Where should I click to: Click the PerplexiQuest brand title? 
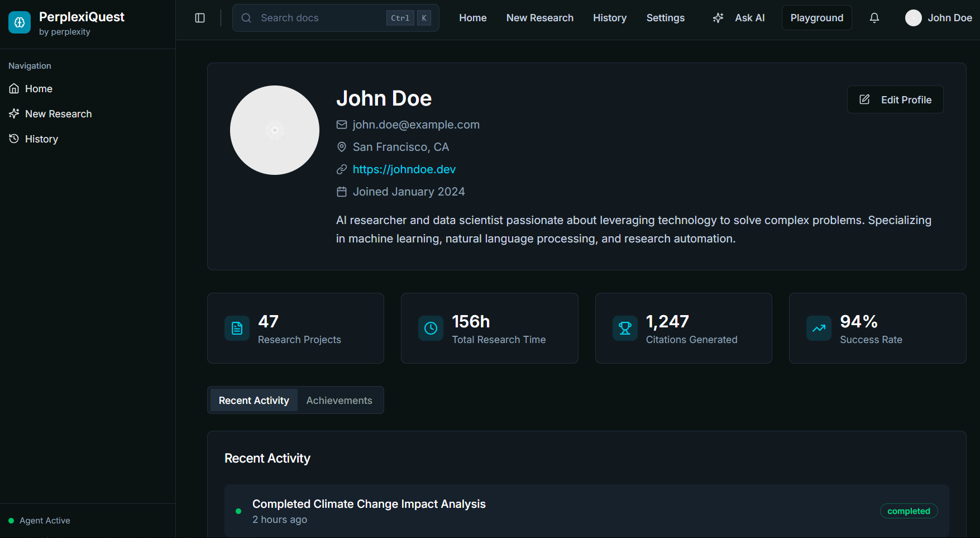point(82,17)
